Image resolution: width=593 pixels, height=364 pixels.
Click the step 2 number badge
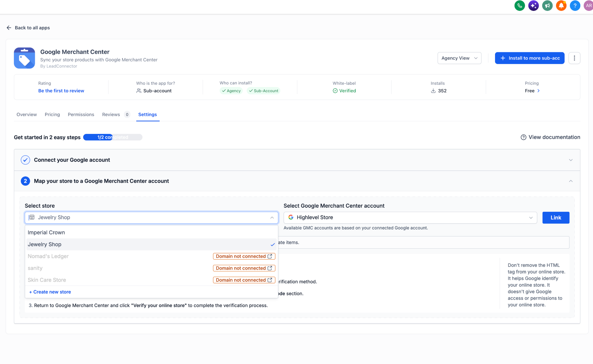25,181
